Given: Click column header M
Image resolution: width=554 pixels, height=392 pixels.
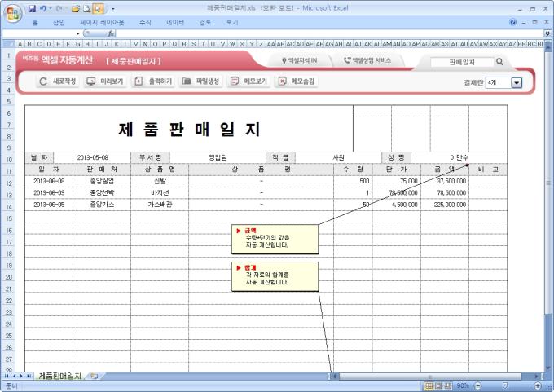Looking at the screenshot, I should coord(136,44).
